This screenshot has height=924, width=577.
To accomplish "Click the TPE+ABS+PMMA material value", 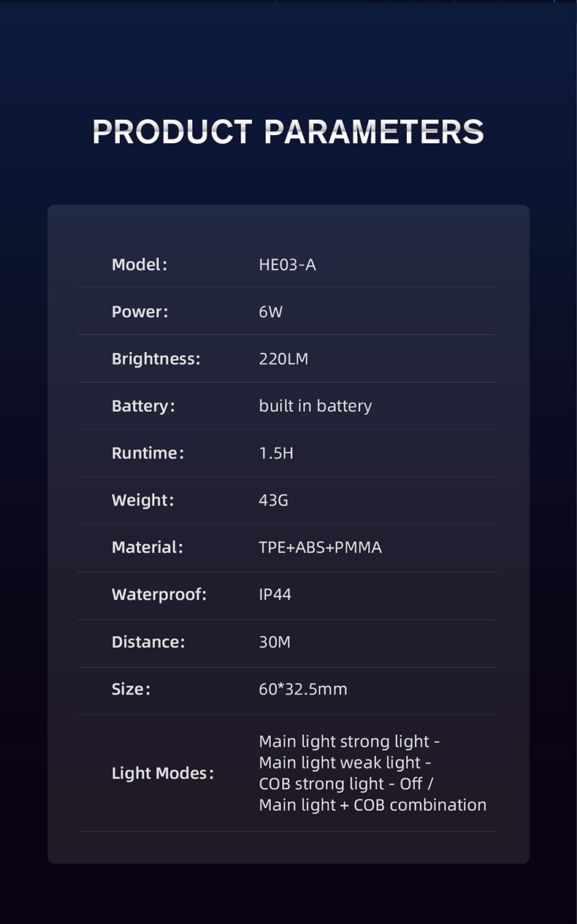I will (x=320, y=547).
